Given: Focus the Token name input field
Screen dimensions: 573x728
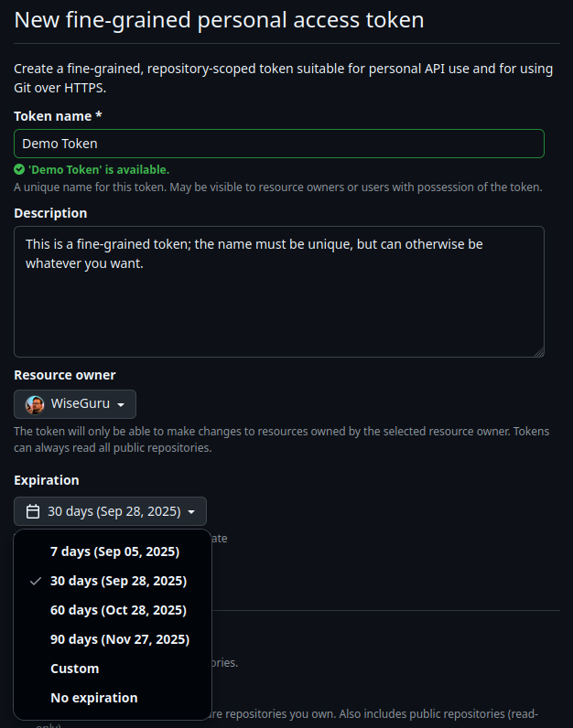Looking at the screenshot, I should pyautogui.click(x=278, y=144).
